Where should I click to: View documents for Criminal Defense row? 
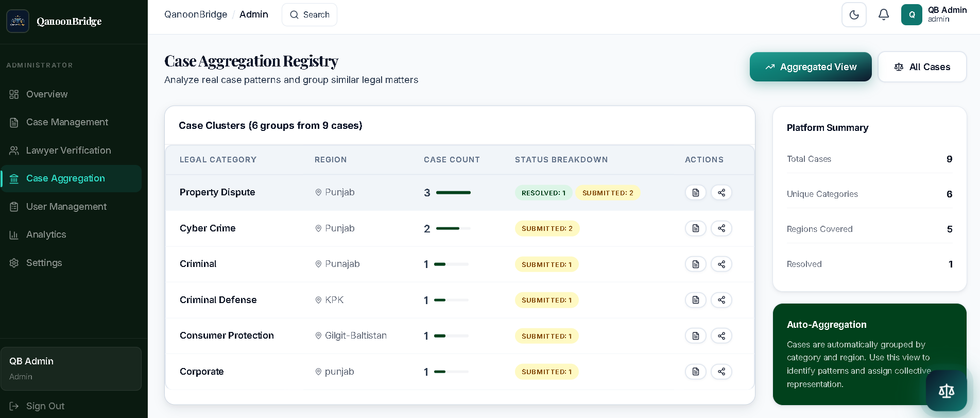(x=696, y=300)
